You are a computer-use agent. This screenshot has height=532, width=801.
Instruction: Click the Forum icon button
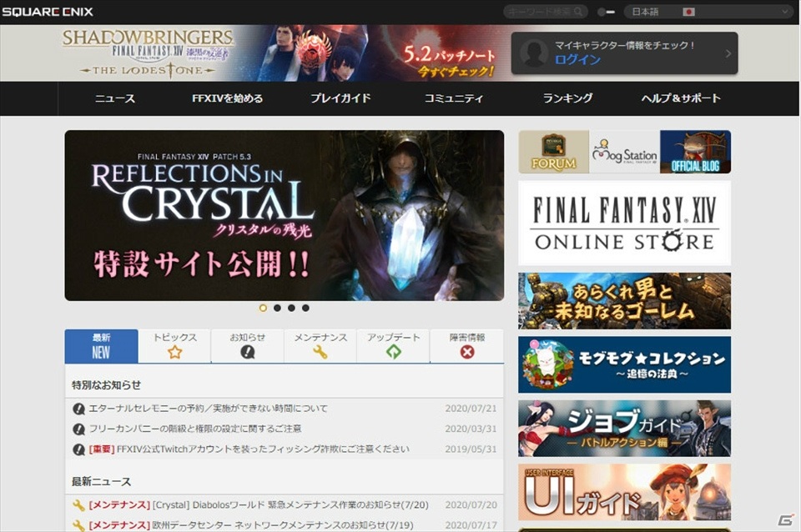click(x=554, y=152)
